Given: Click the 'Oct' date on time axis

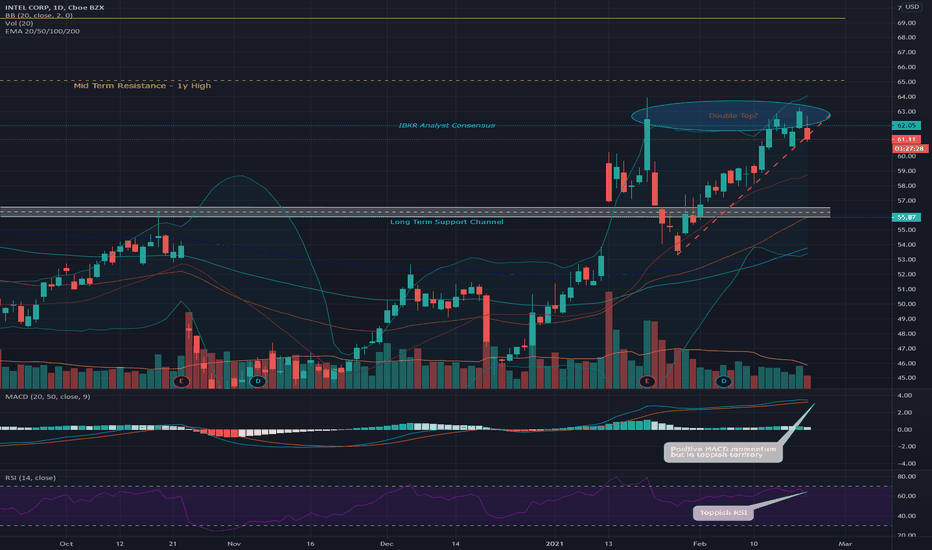Looking at the screenshot, I should [67, 543].
